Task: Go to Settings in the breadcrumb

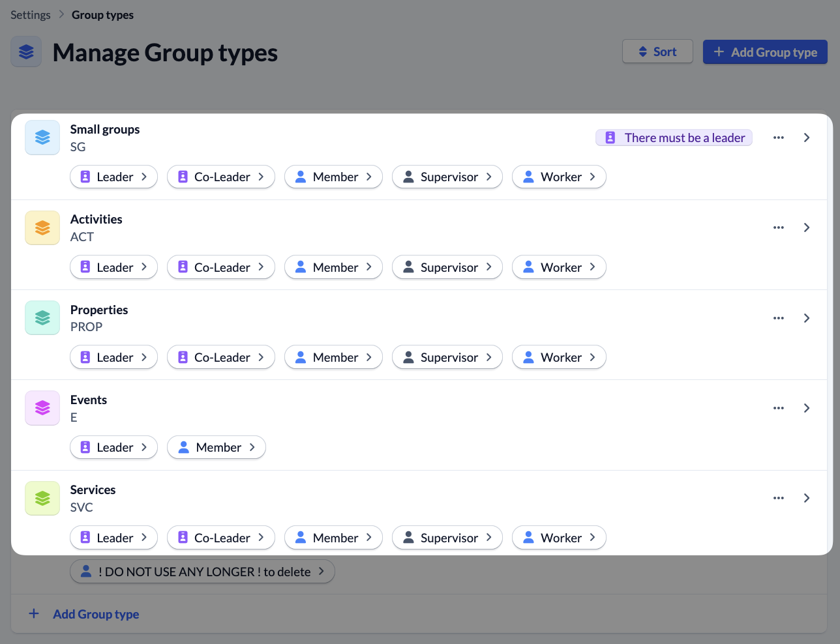Action: click(31, 15)
